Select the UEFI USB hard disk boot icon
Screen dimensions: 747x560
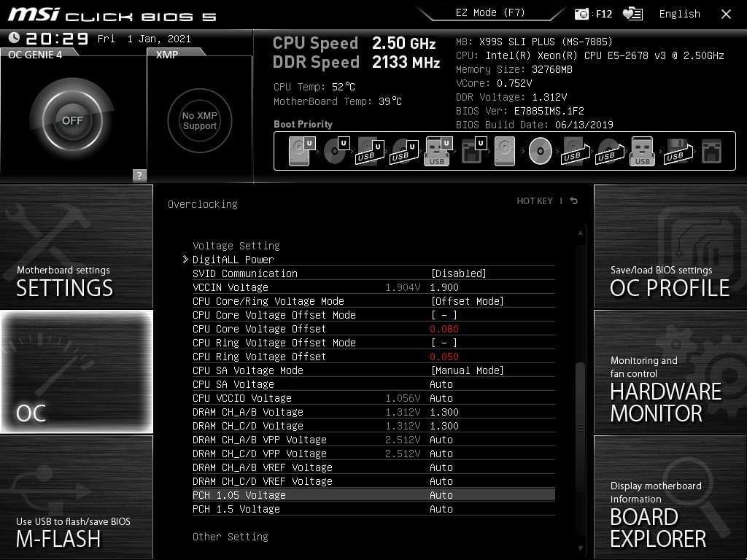pos(370,151)
